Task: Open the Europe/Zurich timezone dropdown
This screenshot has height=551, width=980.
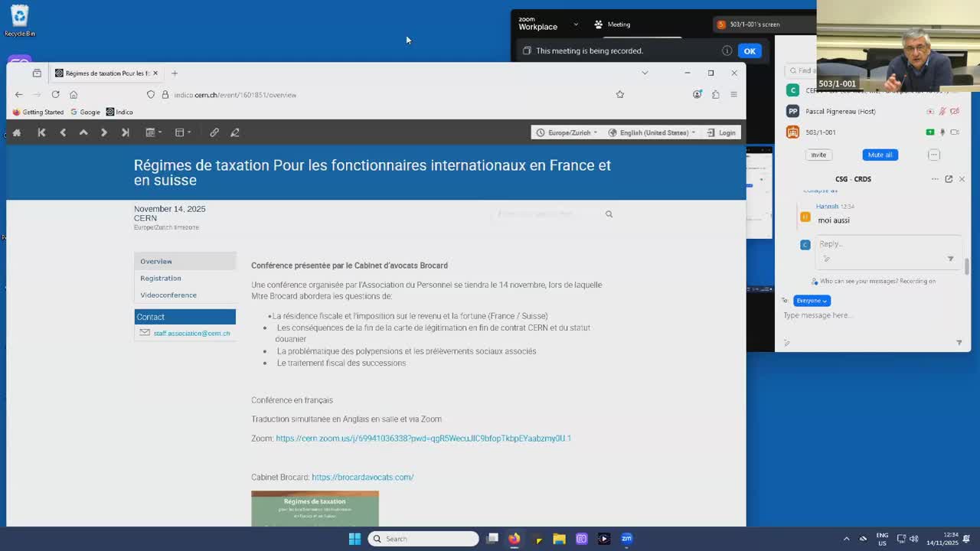Action: [567, 132]
